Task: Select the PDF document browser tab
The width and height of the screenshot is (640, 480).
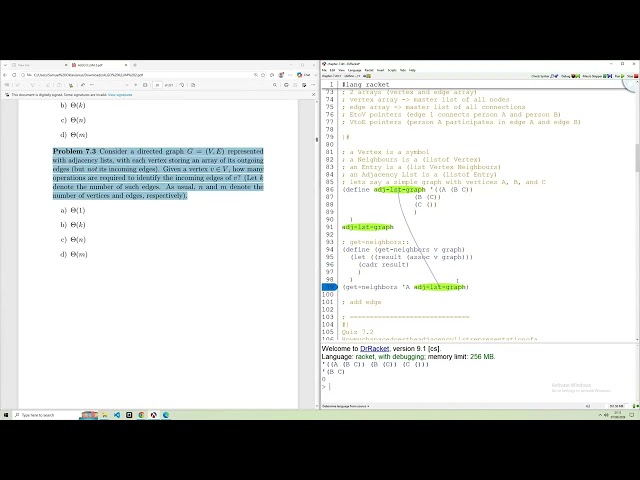Action: click(x=100, y=65)
